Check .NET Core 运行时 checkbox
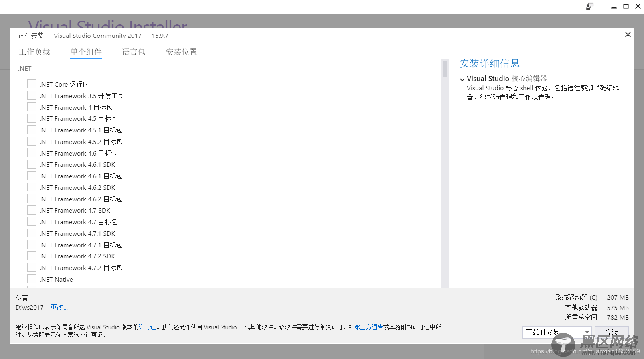Viewport: 644px width, 359px height. (x=32, y=84)
